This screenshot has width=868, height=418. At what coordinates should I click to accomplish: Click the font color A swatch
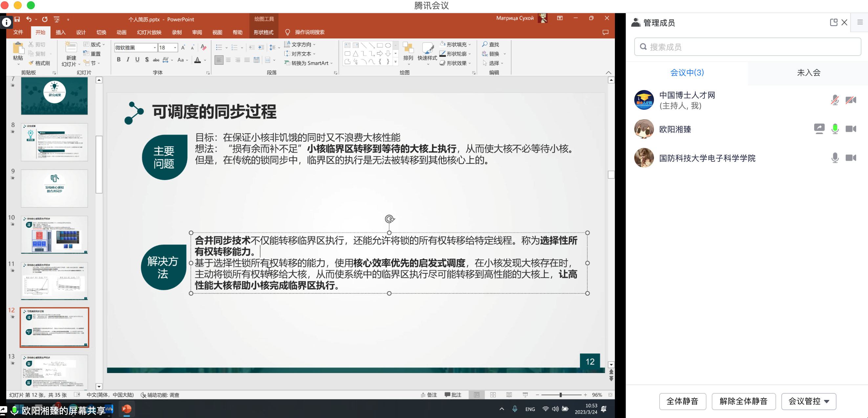point(198,60)
